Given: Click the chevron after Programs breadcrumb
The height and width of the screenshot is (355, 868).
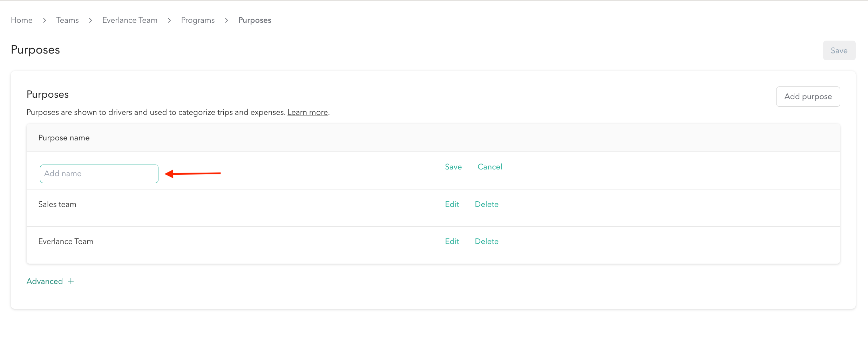Looking at the screenshot, I should coord(226,20).
